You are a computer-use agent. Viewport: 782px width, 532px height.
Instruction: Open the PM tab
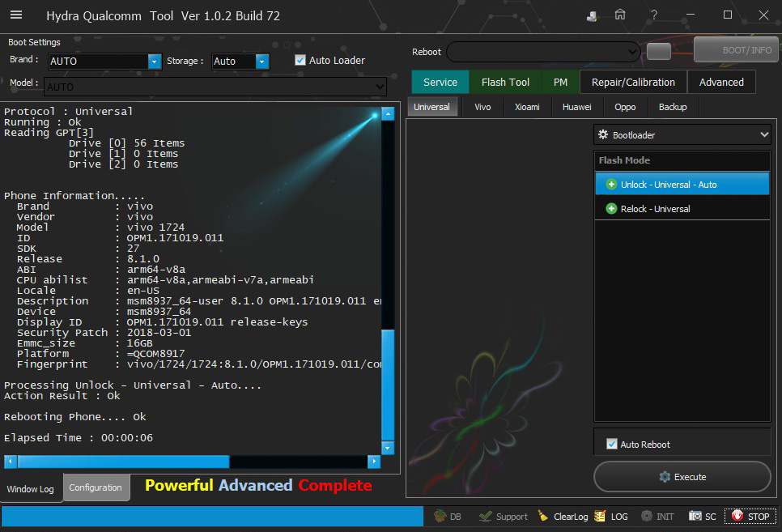click(560, 83)
